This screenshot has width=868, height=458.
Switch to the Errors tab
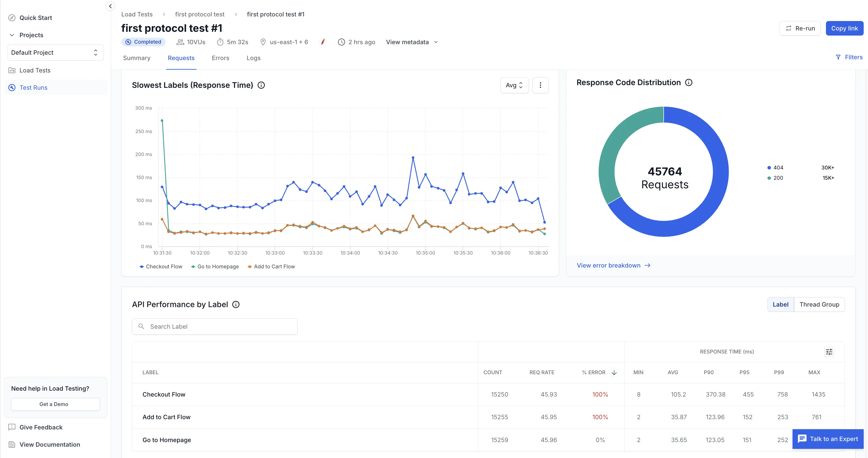click(221, 58)
